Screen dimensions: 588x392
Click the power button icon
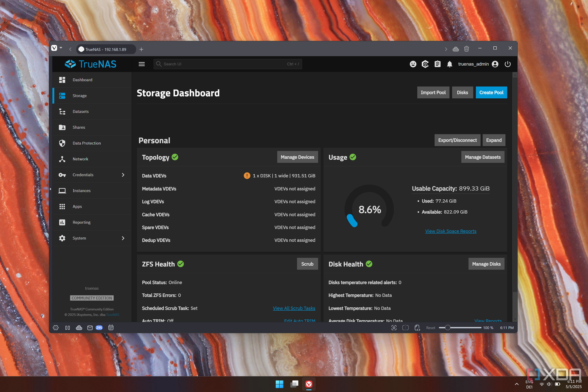[x=508, y=64]
